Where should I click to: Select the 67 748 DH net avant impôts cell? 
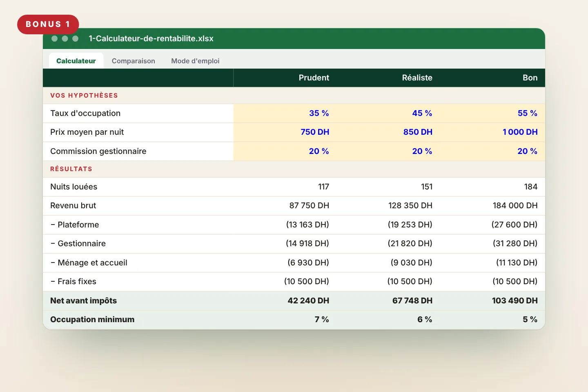click(x=388, y=301)
